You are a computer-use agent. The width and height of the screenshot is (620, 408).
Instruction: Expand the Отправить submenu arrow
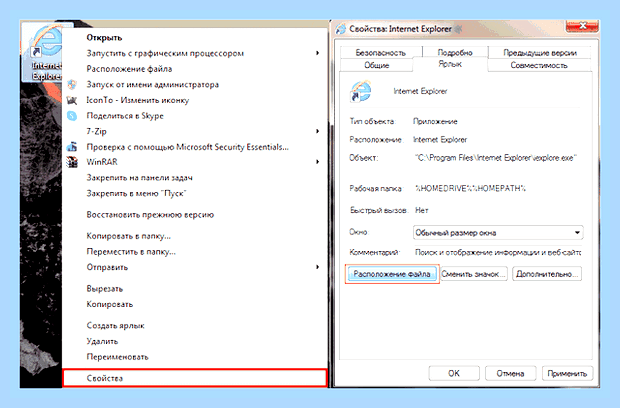[318, 267]
